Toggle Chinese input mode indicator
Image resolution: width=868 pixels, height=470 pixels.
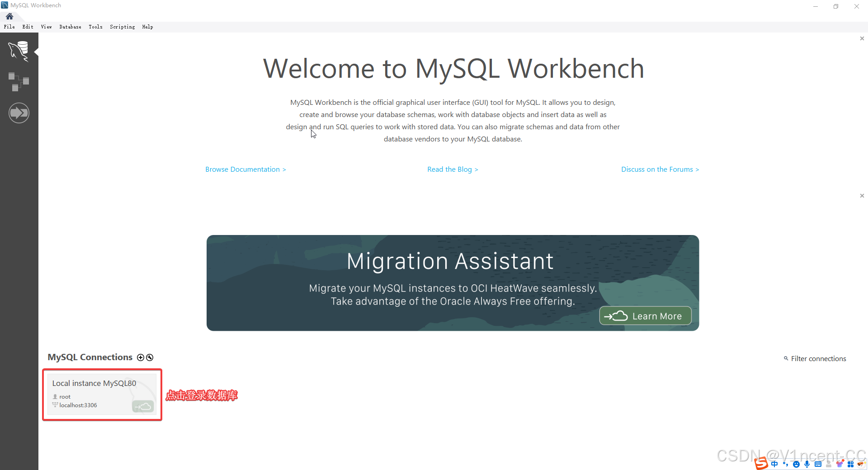point(775,464)
